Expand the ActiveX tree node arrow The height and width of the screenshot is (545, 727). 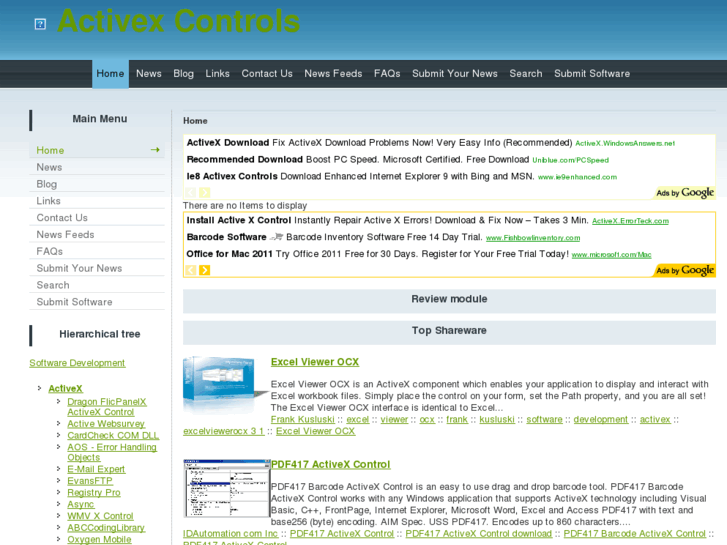coord(39,388)
